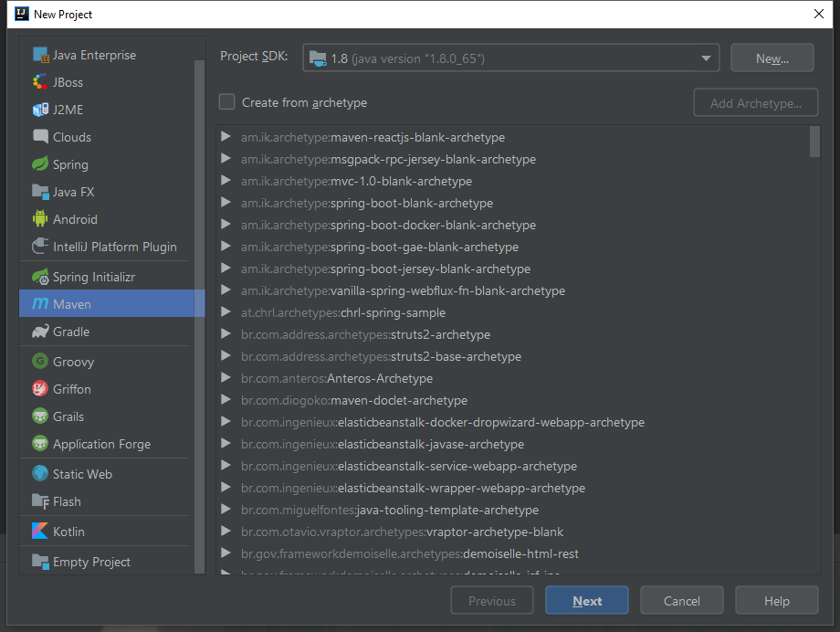Select java-tooling-template-archetype entry
The height and width of the screenshot is (632, 840).
[390, 511]
